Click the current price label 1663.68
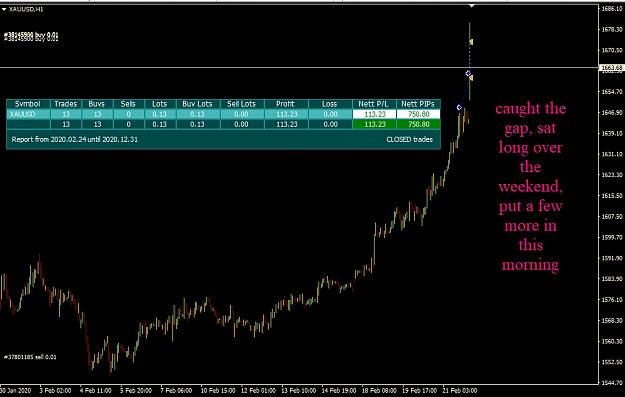The image size is (625, 397). (611, 68)
